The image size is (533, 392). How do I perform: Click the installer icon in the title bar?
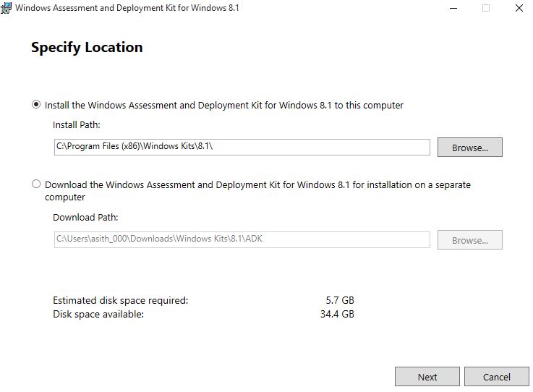6,7
